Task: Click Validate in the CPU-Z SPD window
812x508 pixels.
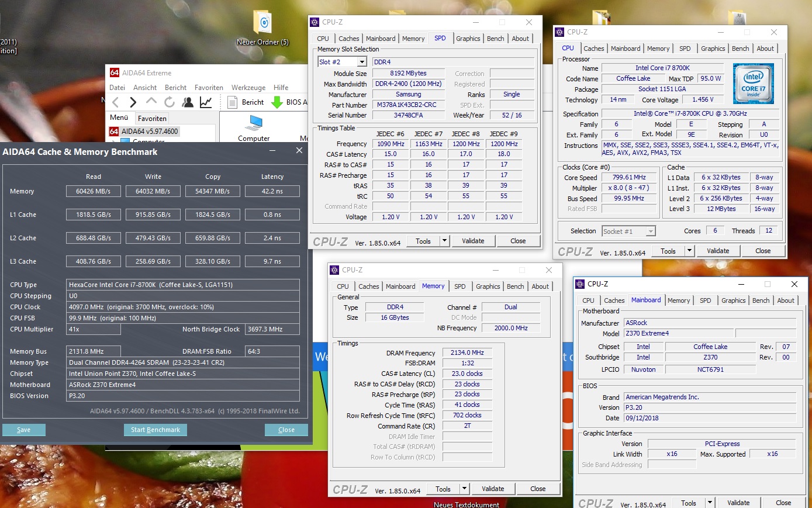Action: pos(473,241)
